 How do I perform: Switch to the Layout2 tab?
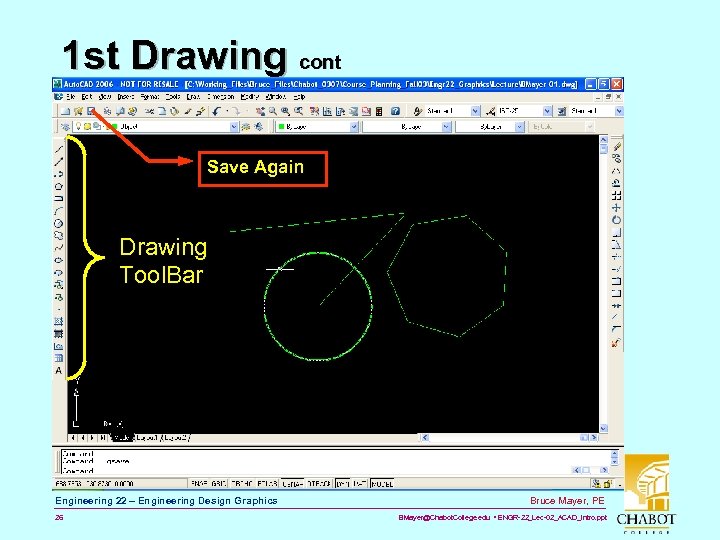(175, 438)
